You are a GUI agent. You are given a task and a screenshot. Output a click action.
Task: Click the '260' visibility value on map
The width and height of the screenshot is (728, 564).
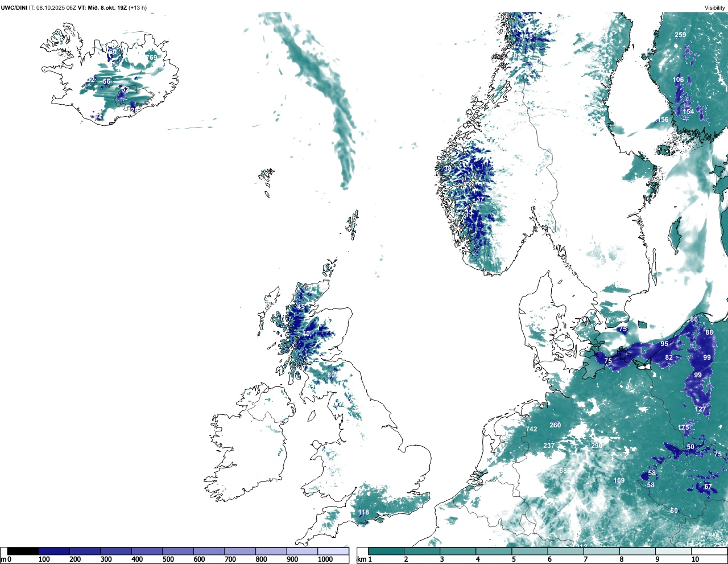pyautogui.click(x=555, y=425)
